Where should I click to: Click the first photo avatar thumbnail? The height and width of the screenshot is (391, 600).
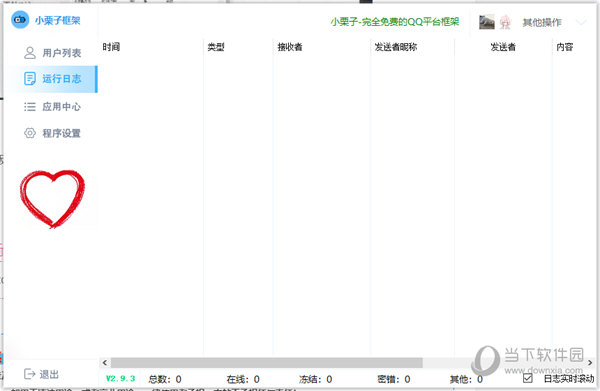[487, 22]
